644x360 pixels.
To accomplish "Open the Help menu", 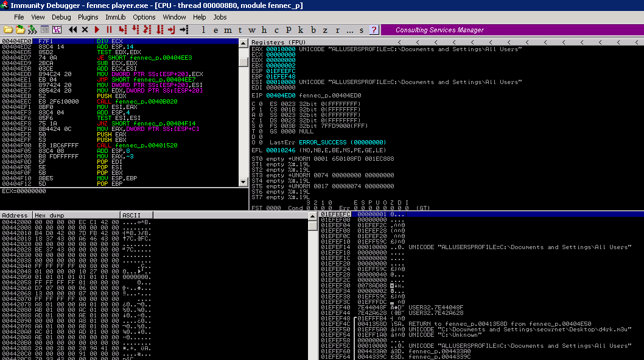I will coord(199,17).
